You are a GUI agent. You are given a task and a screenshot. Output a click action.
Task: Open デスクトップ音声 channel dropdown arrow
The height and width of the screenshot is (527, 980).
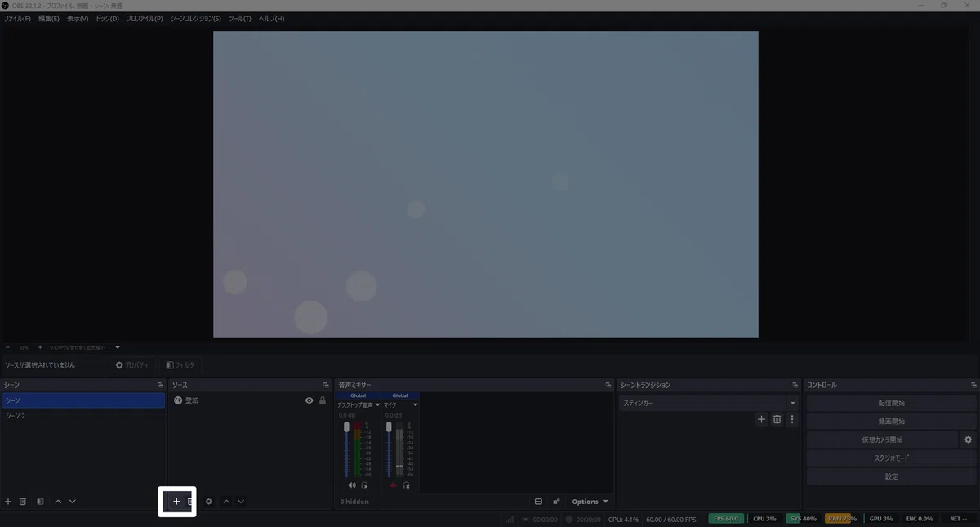377,404
